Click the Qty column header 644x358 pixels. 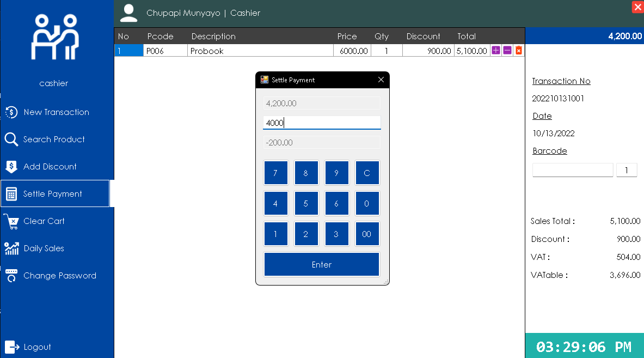(382, 37)
